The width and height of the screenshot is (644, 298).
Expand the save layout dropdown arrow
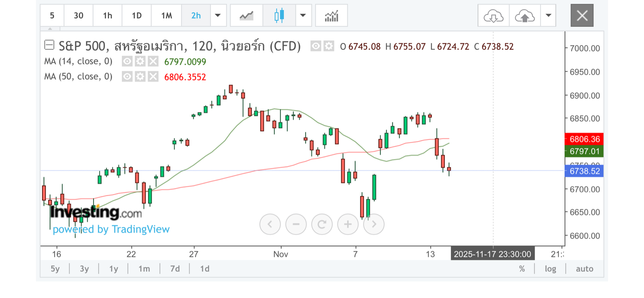coord(548,16)
